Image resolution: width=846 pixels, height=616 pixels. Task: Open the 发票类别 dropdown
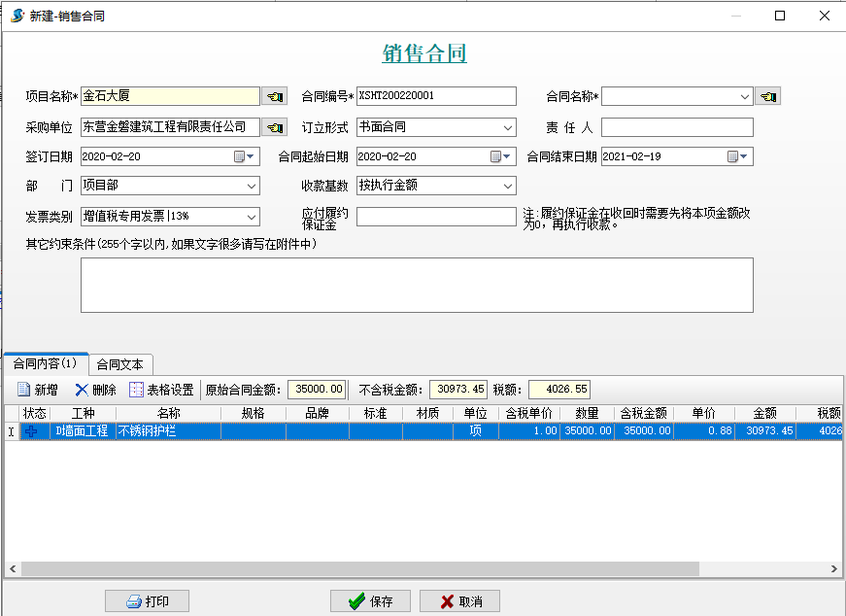251,217
